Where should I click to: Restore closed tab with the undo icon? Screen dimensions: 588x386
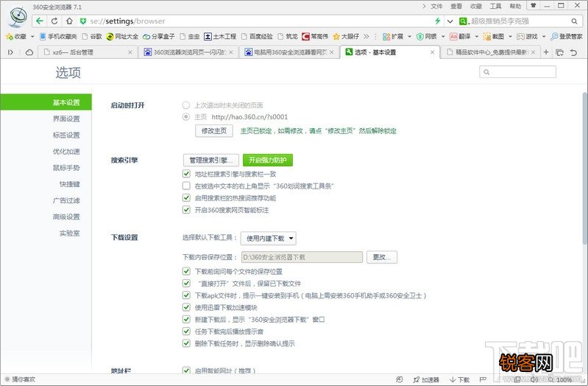[573, 52]
